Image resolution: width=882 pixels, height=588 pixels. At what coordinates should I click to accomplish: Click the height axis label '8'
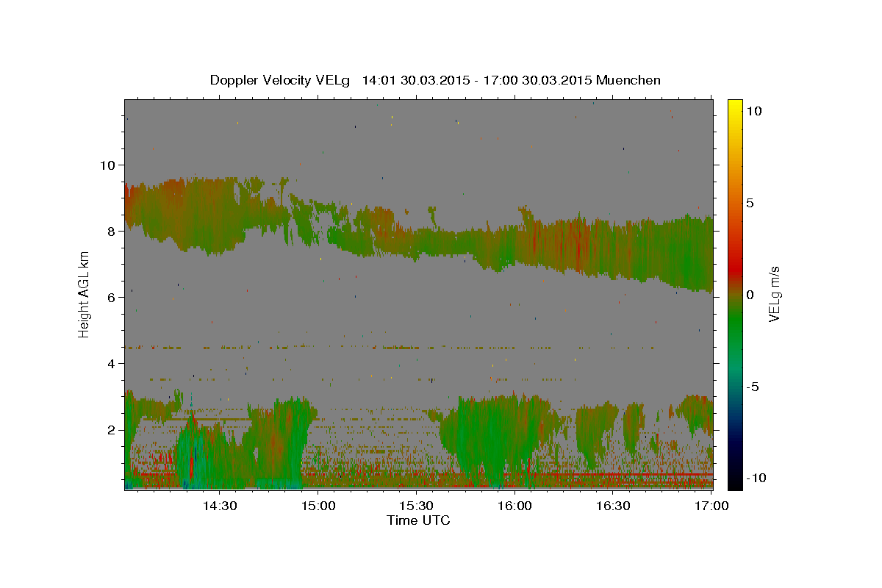pyautogui.click(x=110, y=231)
